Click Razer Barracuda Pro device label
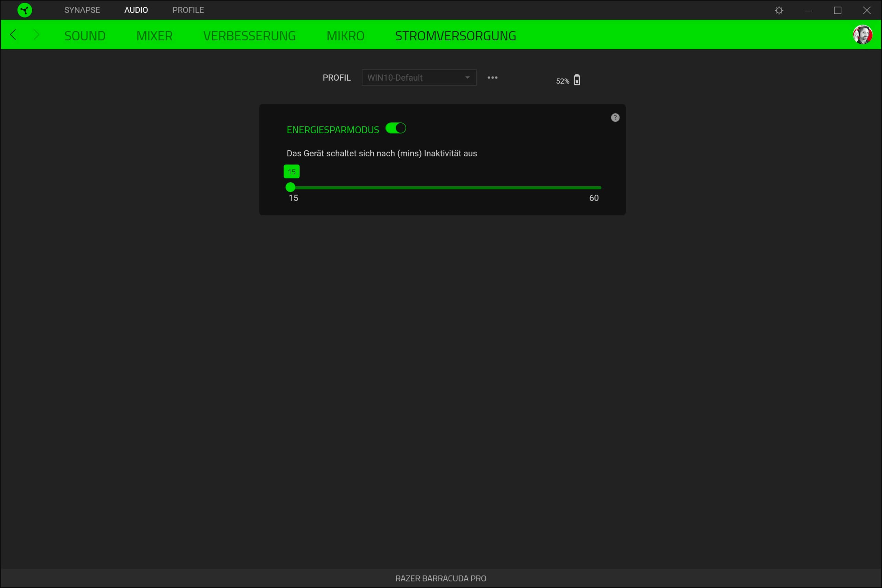 pos(441,578)
